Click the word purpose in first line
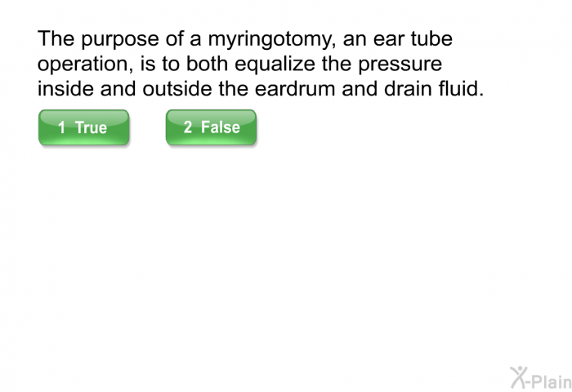This screenshot has height=392, width=572. coord(120,40)
